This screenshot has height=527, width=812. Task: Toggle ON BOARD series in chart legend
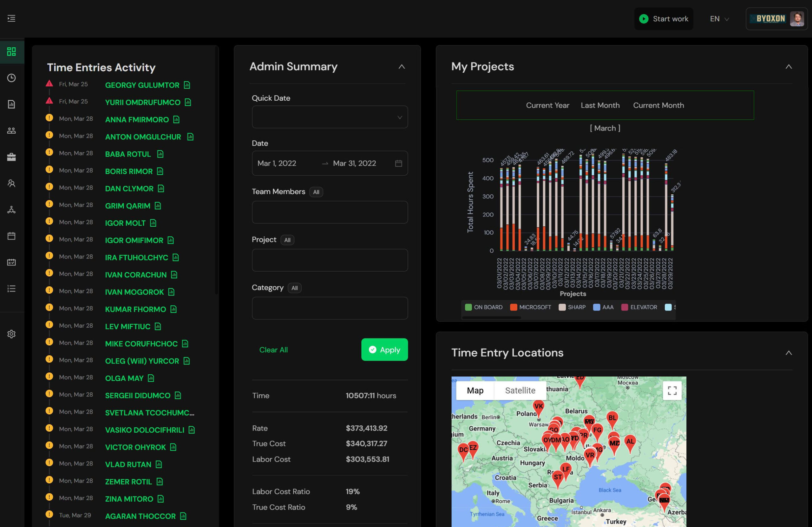(484, 307)
